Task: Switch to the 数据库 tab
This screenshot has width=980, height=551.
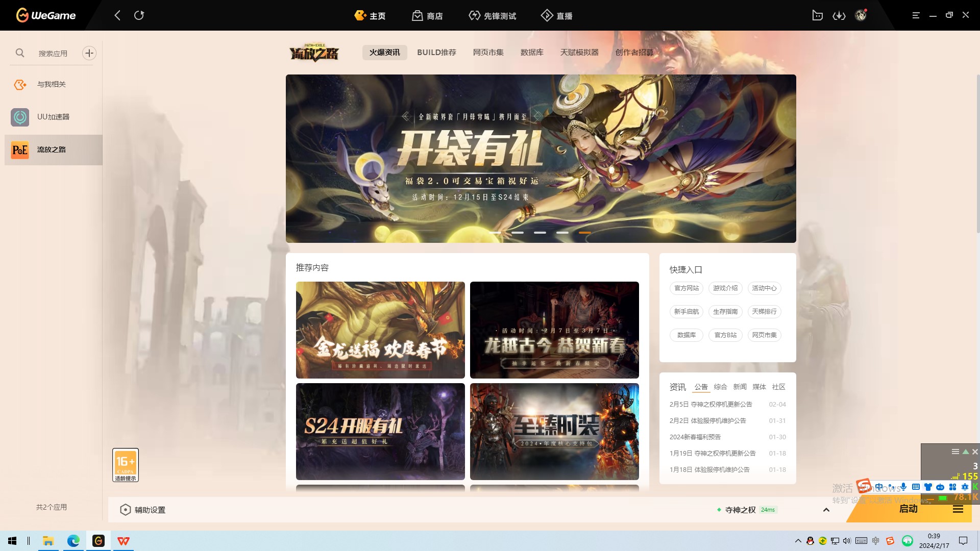Action: (x=532, y=52)
